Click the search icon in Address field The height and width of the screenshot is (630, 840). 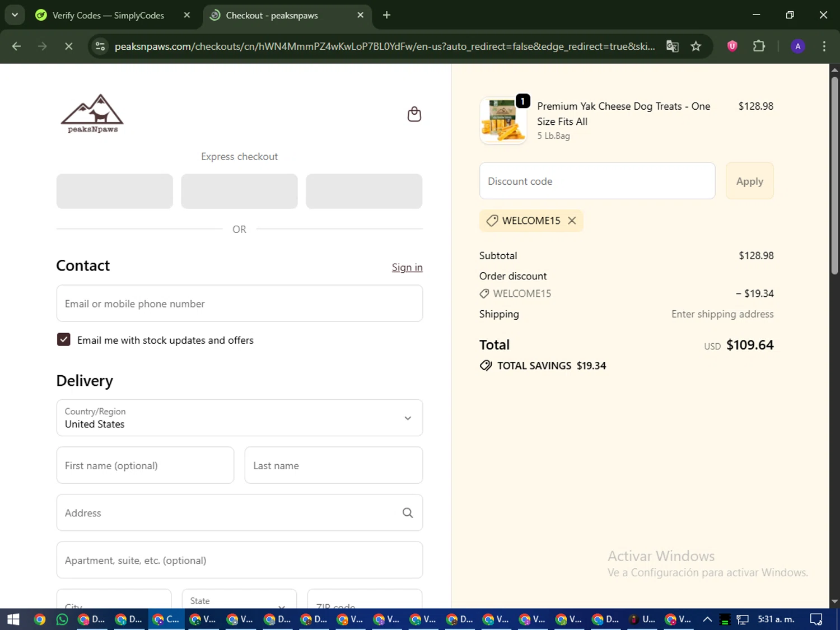(408, 513)
